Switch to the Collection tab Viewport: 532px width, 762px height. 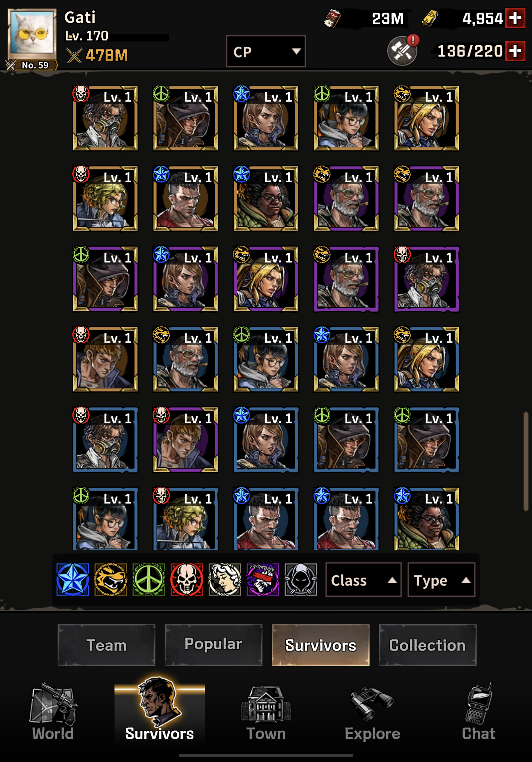coord(427,645)
